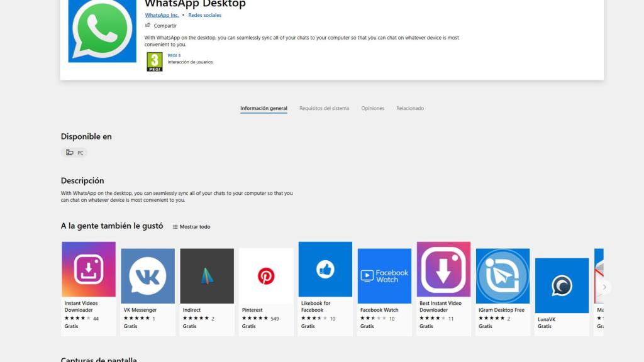Open Instant Videos Downloader app icon

coord(89,269)
